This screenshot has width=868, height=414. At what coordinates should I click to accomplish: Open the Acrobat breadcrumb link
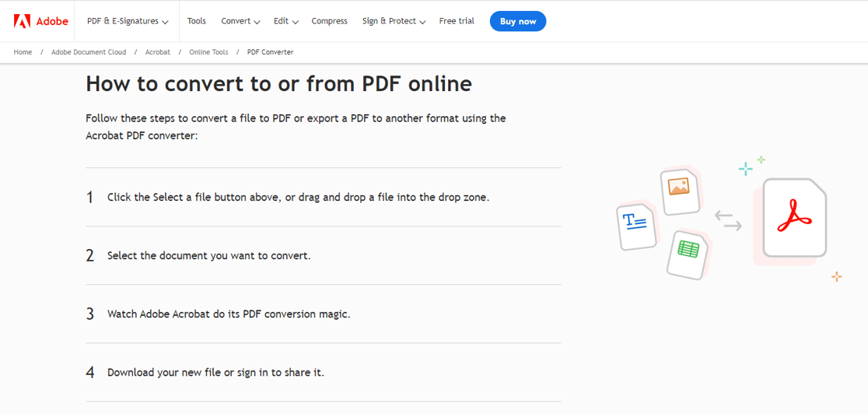point(158,52)
